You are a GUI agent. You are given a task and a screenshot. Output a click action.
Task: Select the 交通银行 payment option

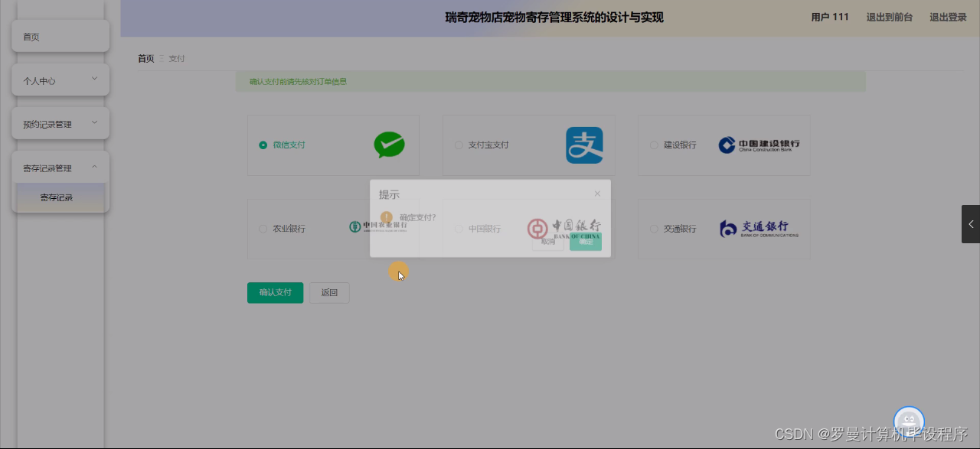654,228
